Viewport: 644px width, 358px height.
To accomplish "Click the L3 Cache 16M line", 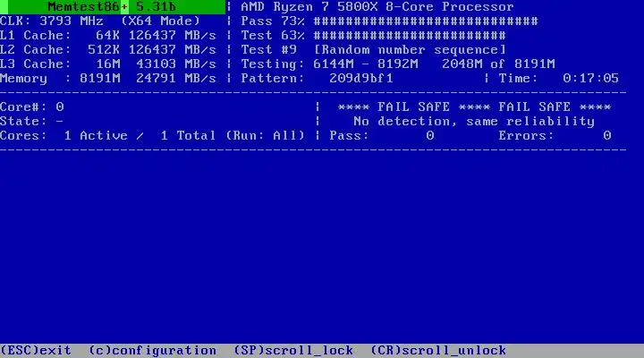I will point(108,64).
